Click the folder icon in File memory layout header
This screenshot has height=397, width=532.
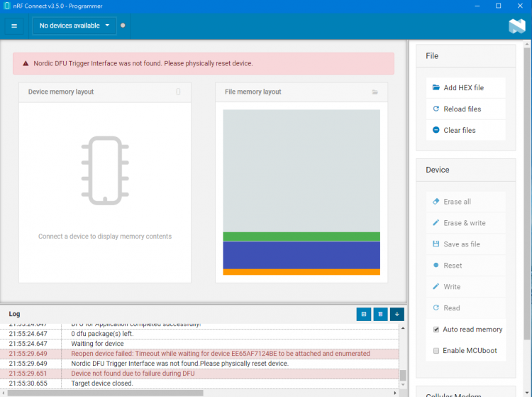click(375, 92)
